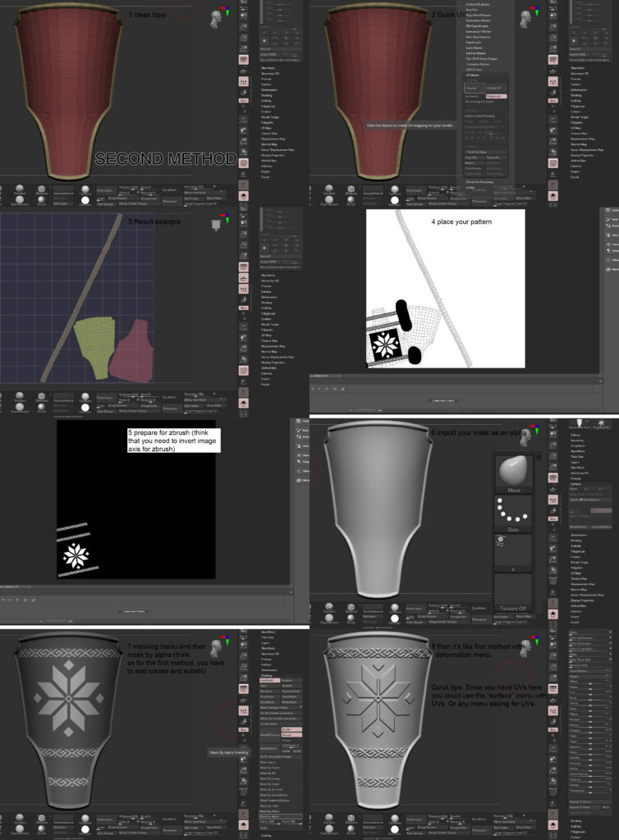Click Paste UVs in UV Master
619x840 pixels.
coord(496,157)
